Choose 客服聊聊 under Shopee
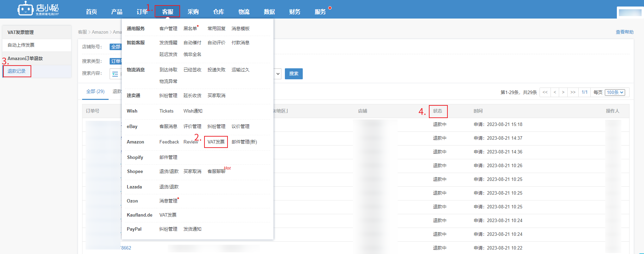The width and height of the screenshot is (644, 254). [216, 171]
